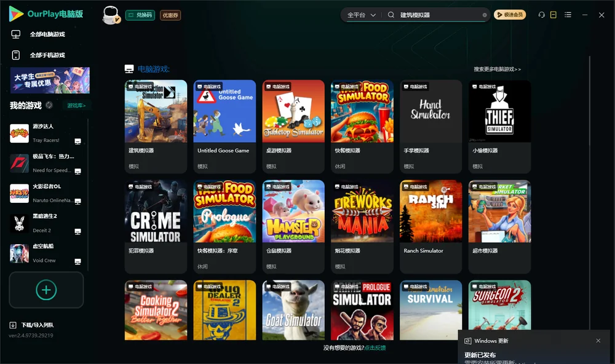
Task: Open the 更新已发布 notification message
Action: [x=480, y=355]
